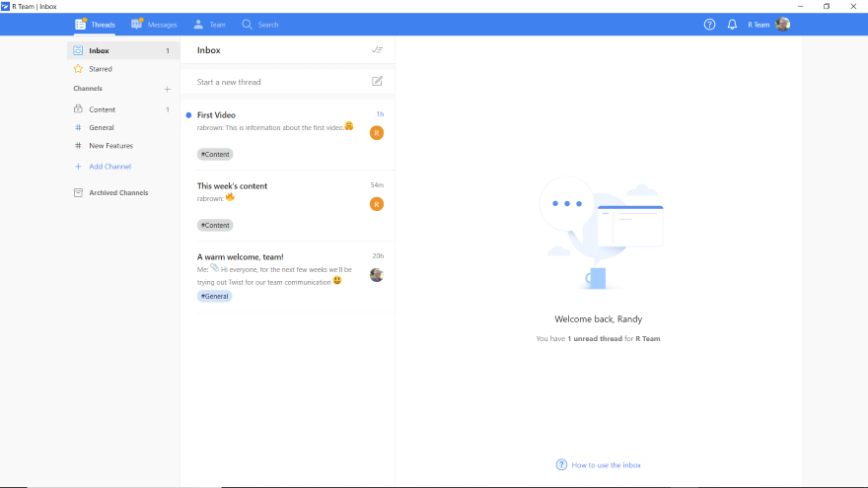Click the Threads tab icon
868x488 pixels.
tap(81, 24)
